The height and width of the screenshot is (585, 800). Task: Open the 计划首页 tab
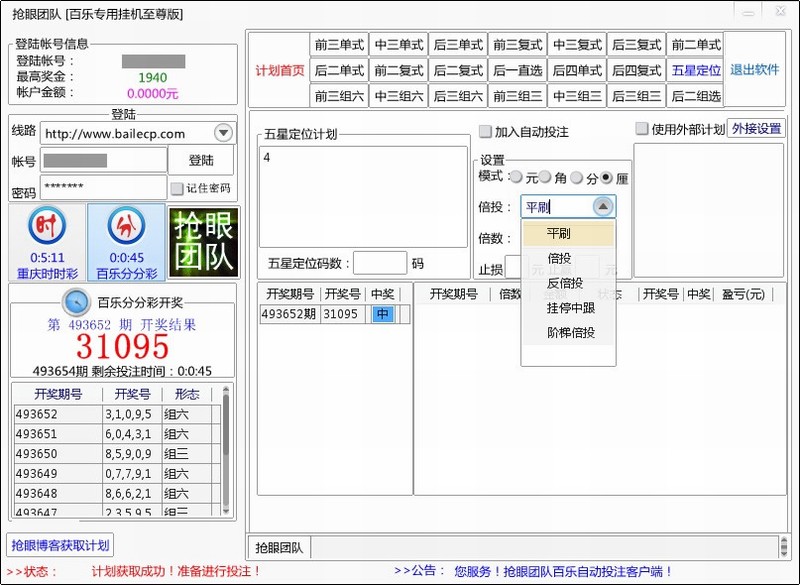click(279, 70)
